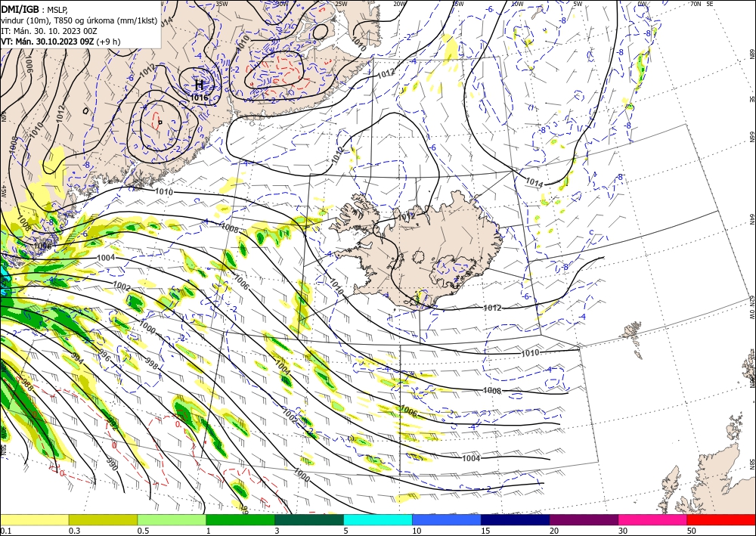The width and height of the screenshot is (756, 536).
Task: Click the cyan 5–10 legend swatch
Action: click(378, 519)
